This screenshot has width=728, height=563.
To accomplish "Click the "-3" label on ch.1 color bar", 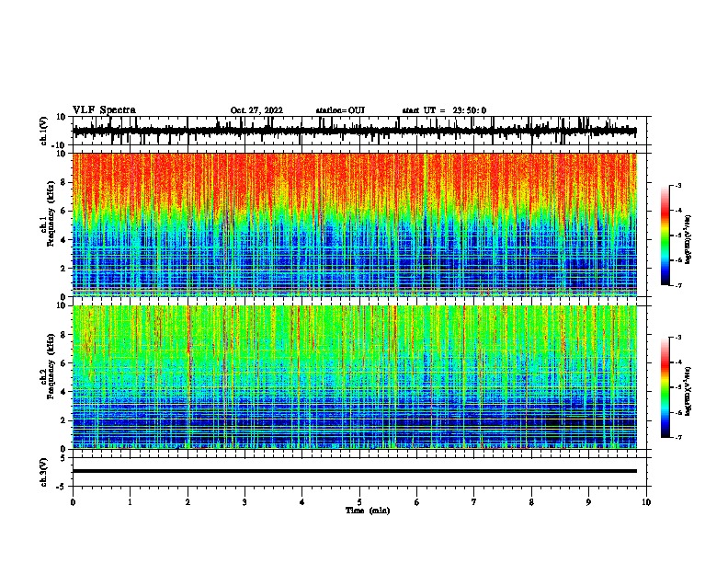I will coord(678,185).
